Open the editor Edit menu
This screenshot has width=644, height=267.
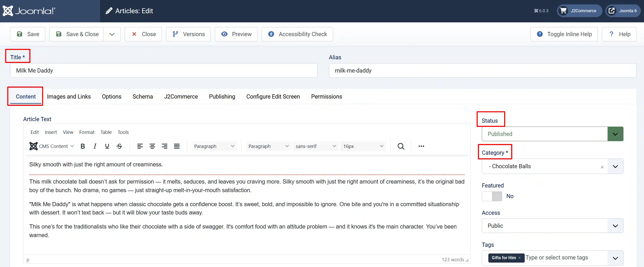pos(35,132)
